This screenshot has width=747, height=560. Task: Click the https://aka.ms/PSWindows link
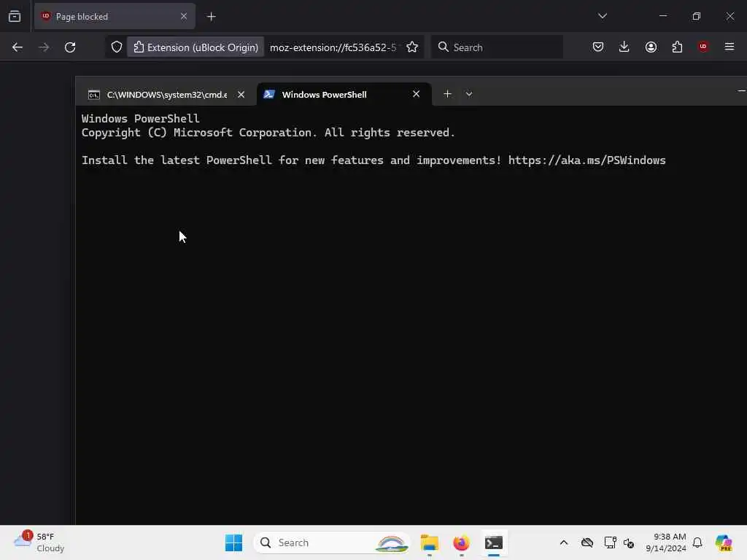(587, 160)
